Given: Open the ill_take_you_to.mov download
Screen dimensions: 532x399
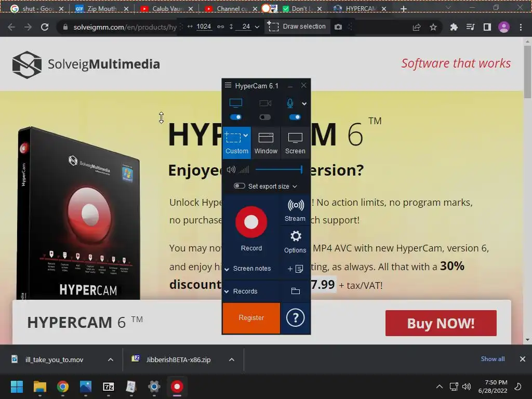Looking at the screenshot, I should point(54,360).
